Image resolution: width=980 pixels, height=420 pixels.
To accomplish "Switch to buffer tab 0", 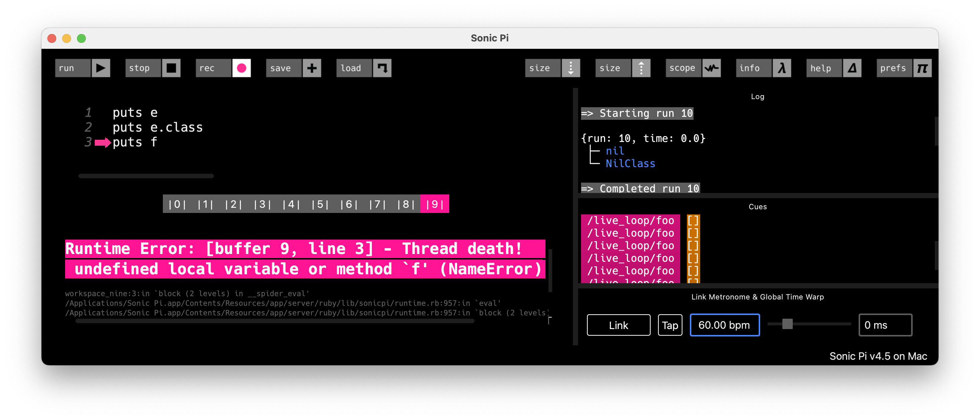I will [177, 204].
